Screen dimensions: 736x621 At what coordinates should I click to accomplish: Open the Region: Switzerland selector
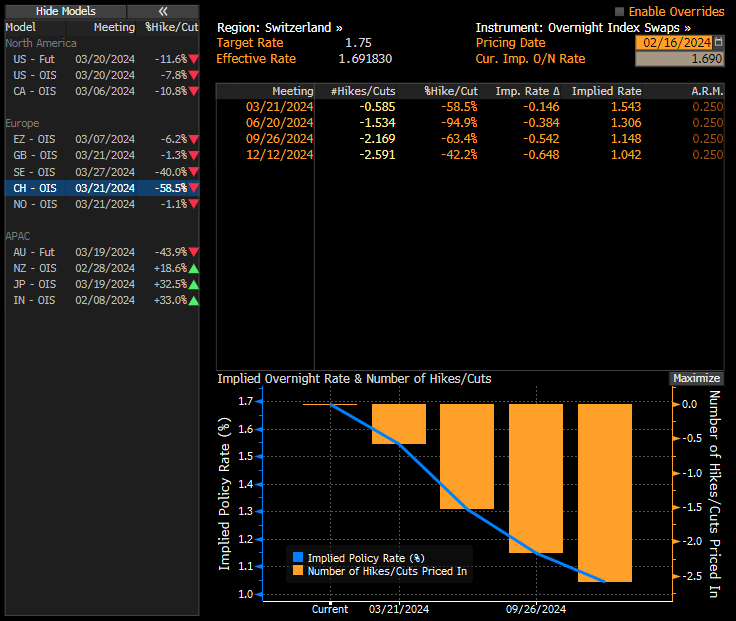279,28
